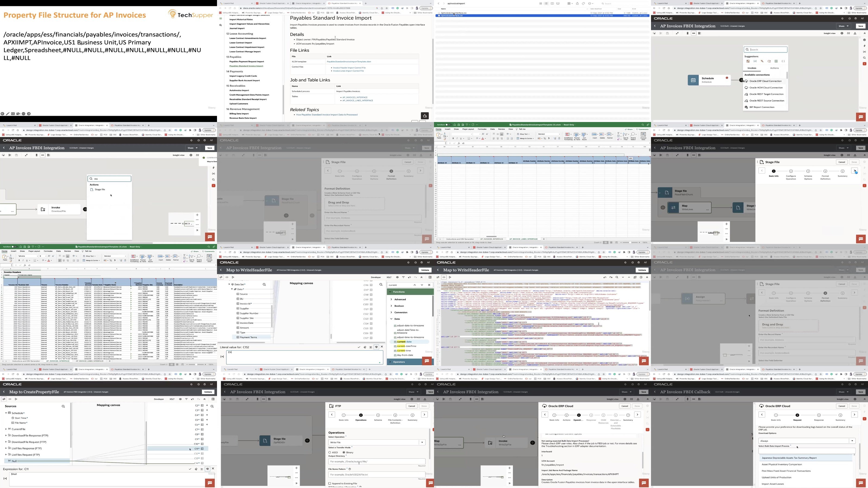This screenshot has width=868, height=488.
Task: Save expression for C11 with the checkmark icon
Action: point(190,469)
